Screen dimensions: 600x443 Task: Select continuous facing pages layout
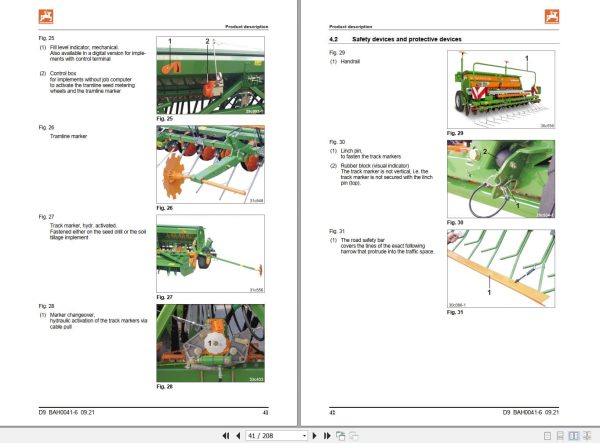(587, 436)
